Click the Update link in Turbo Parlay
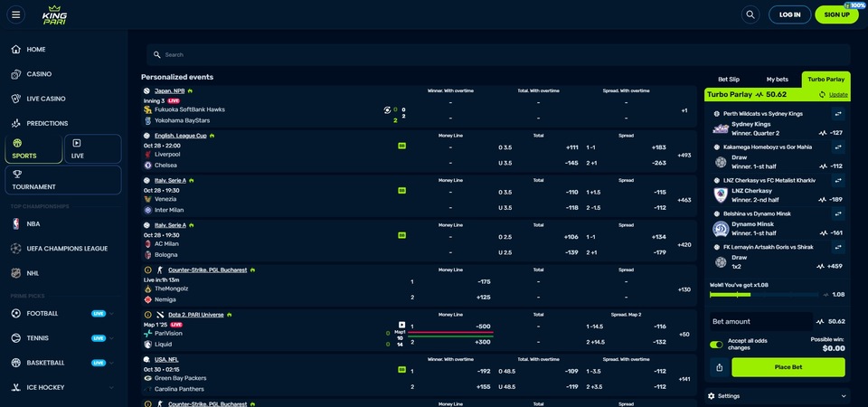Viewport: 868px width, 407px height. point(838,95)
